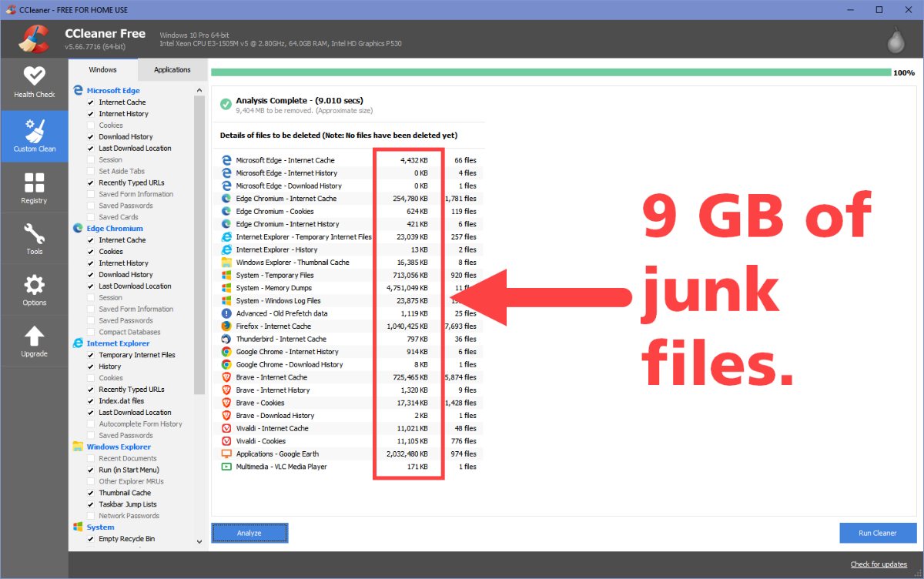Enable the Saved Cards checkbox
Viewport: 924px width, 579px height.
tap(91, 217)
